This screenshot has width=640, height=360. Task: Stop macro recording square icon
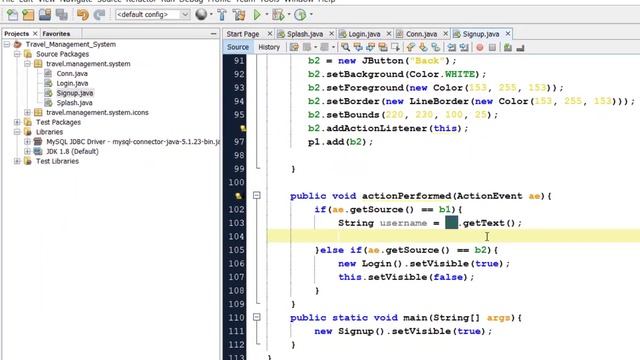492,47
